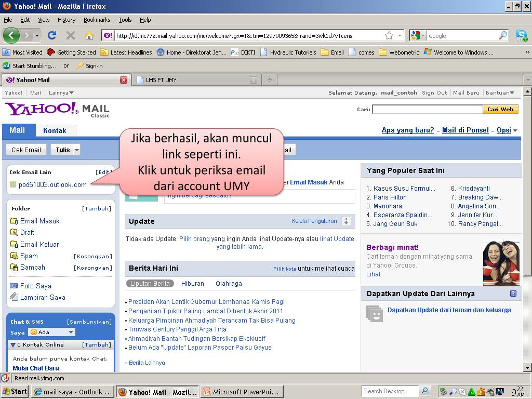This screenshot has height=399, width=532.
Task: Click the Cari Web button
Action: pos(500,109)
